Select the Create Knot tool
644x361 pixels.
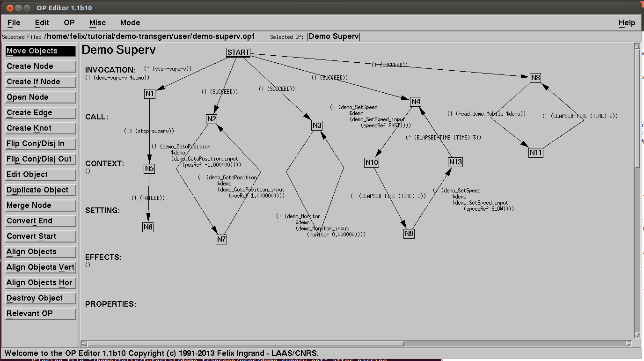tap(40, 128)
